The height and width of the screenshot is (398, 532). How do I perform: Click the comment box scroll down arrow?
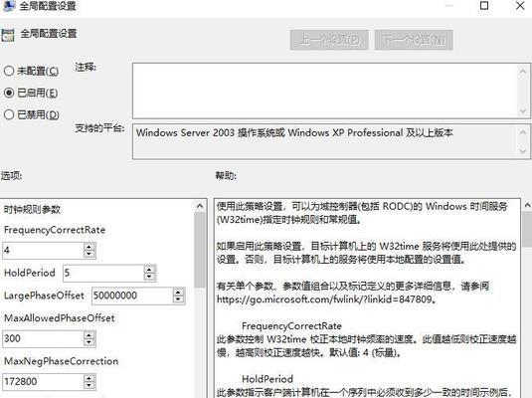coord(523,111)
